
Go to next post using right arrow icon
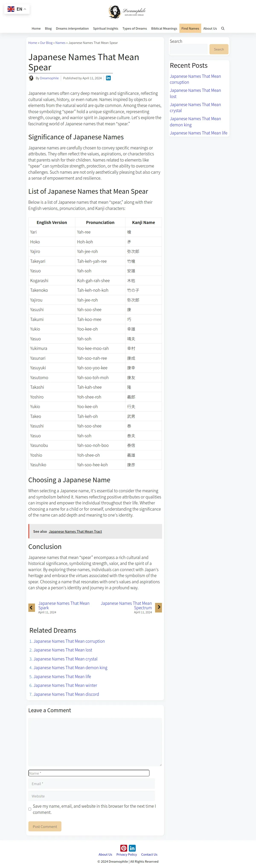click(x=159, y=607)
